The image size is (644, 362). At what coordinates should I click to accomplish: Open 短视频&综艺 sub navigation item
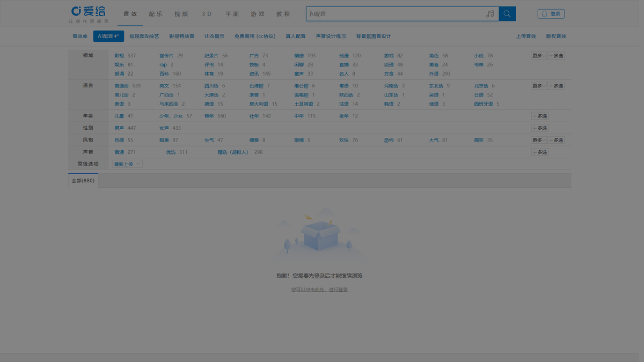coord(144,36)
